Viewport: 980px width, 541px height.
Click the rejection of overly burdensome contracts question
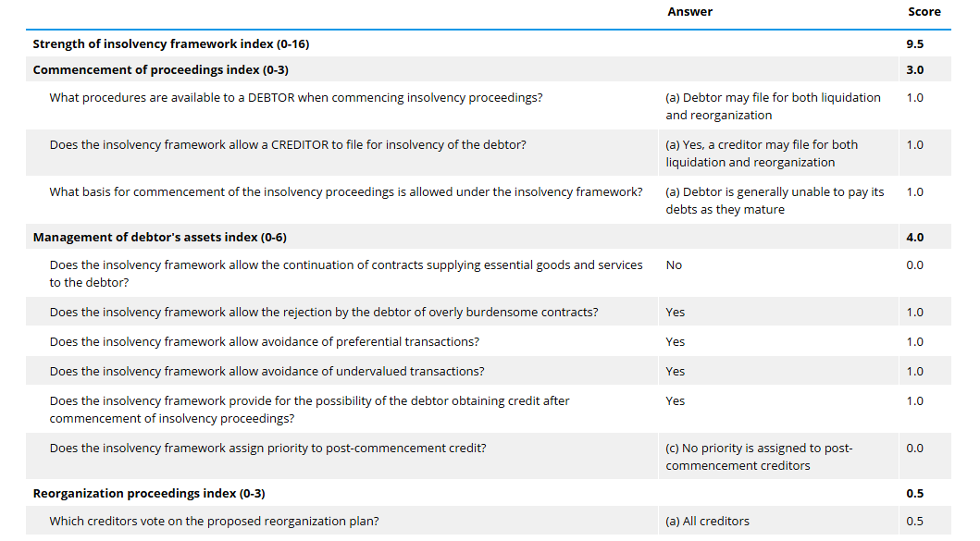coord(323,313)
